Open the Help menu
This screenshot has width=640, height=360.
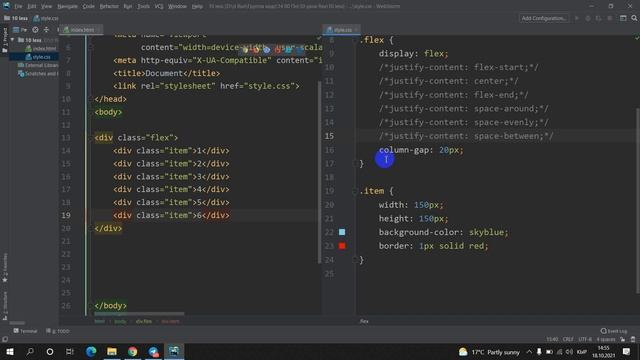[197, 6]
